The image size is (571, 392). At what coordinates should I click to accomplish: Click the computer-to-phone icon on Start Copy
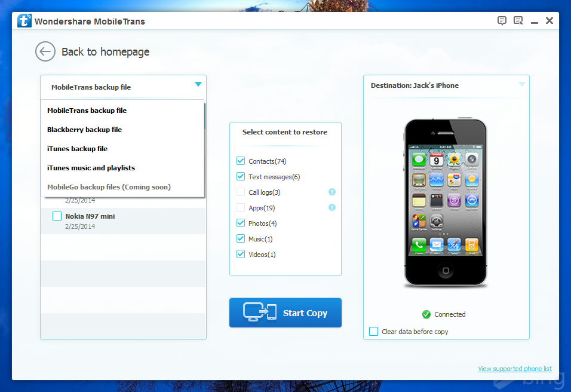[260, 312]
